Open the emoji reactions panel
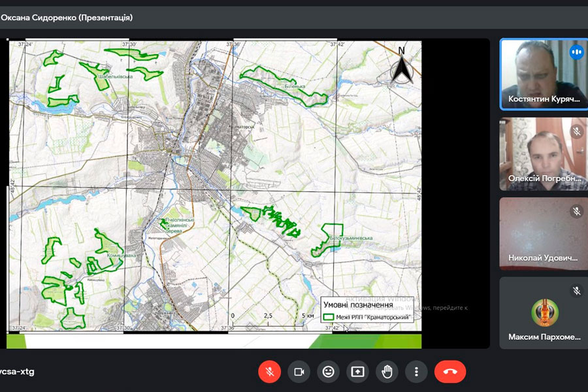Viewport: 588px width, 392px height. coord(328,372)
